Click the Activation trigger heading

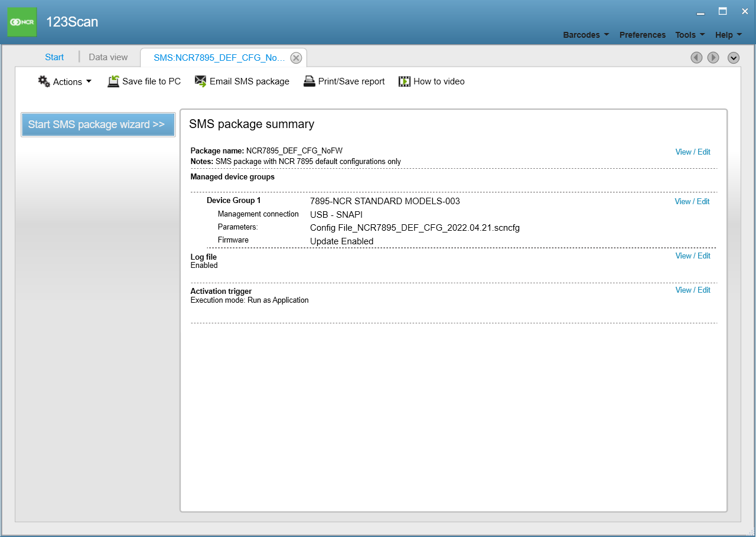(221, 291)
